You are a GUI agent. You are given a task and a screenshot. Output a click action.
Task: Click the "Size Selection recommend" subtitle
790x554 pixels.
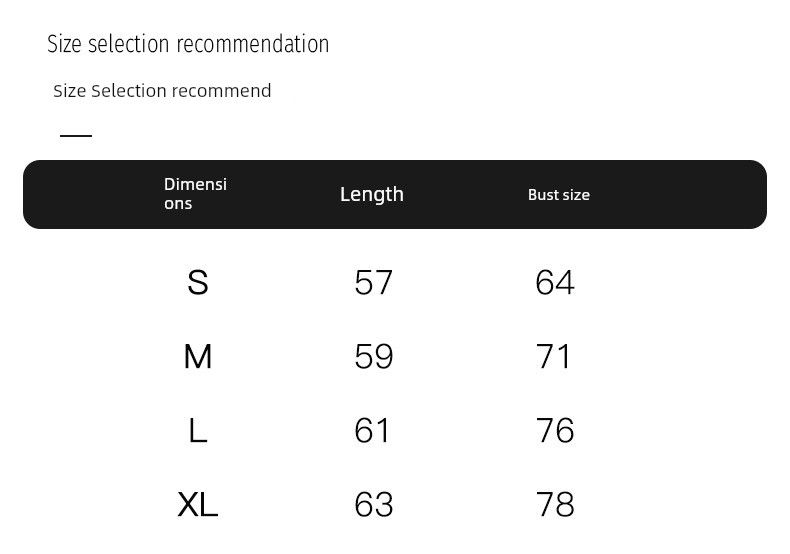point(162,91)
